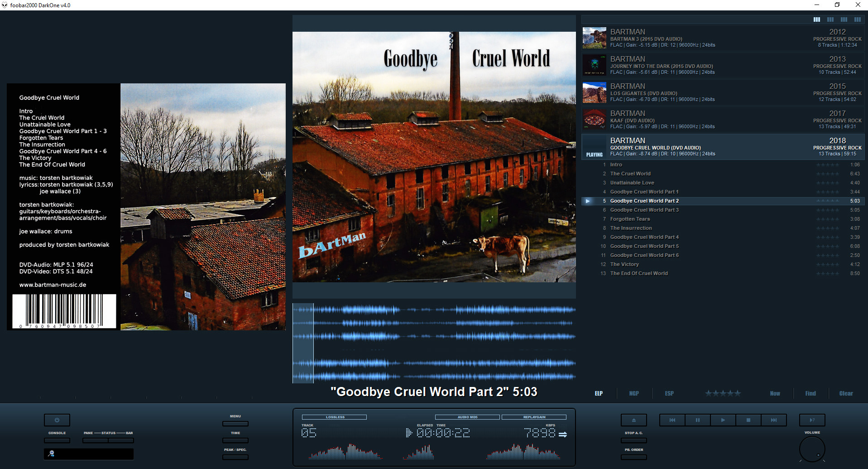Click rating stars on The Victory track row

pos(827,265)
